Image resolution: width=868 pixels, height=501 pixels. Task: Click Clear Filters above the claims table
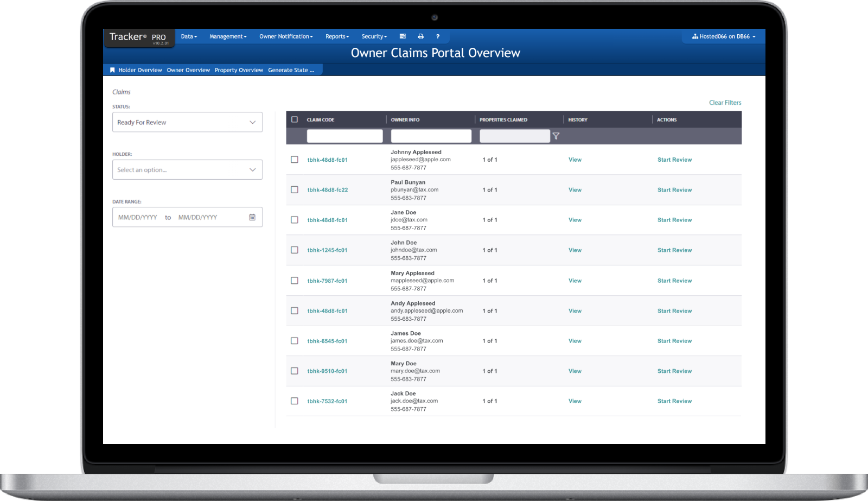tap(725, 102)
